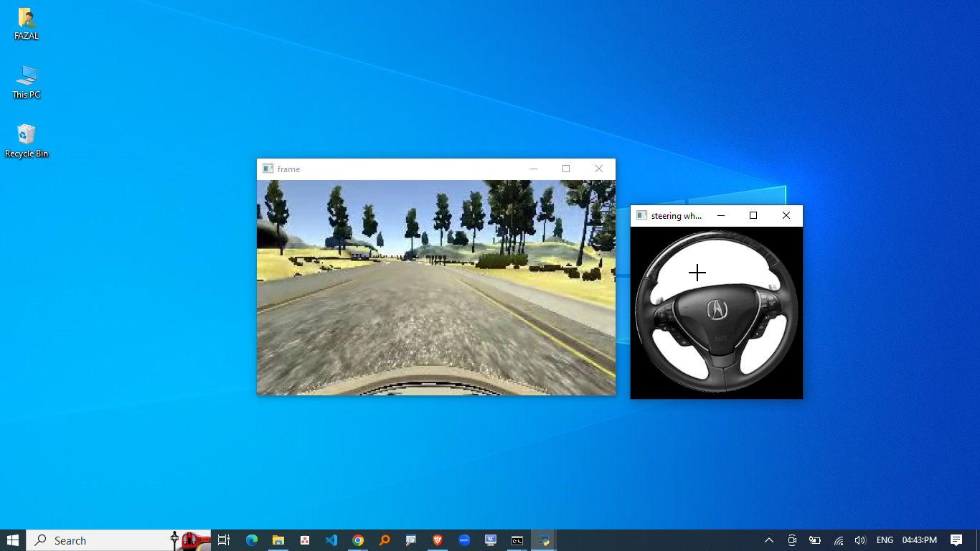Click the steering wheel window's title icon
Viewport: 980px width, 551px height.
[642, 215]
